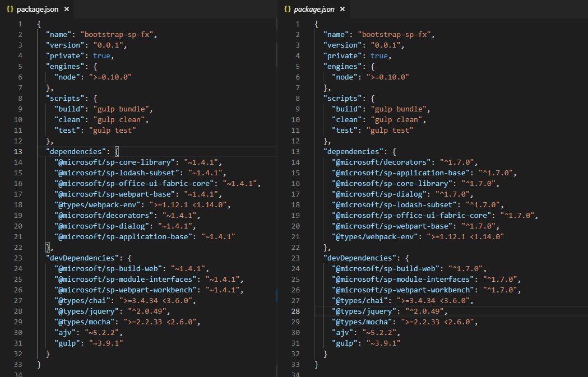Click the sp-webpart-base "^1.7.0" line
The width and height of the screenshot is (588, 377).
pyautogui.click(x=415, y=226)
